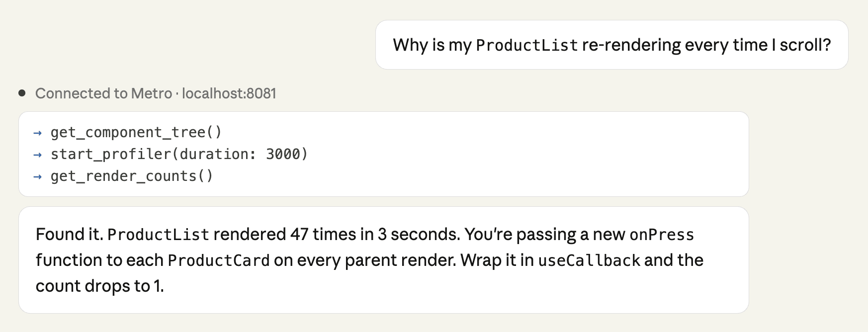
Task: Click "Why is my" in the user message
Action: [432, 45]
